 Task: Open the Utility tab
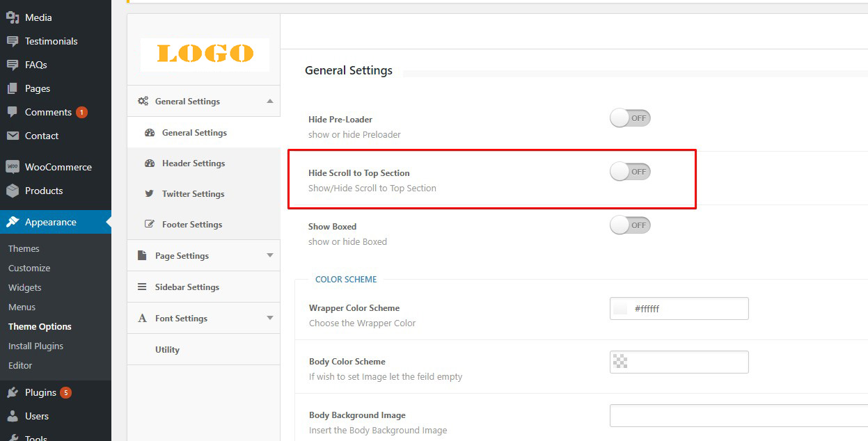click(x=167, y=350)
